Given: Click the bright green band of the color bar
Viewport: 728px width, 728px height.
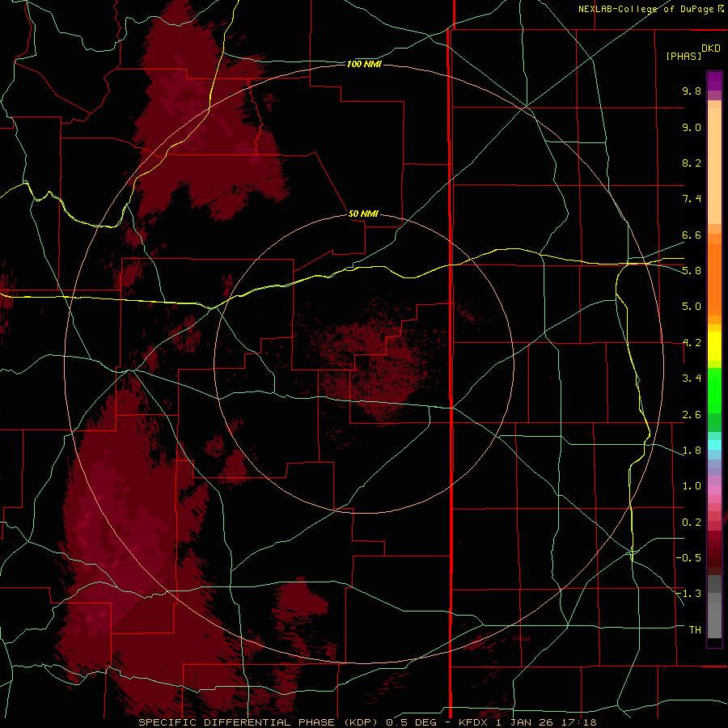Looking at the screenshot, I should [x=714, y=391].
